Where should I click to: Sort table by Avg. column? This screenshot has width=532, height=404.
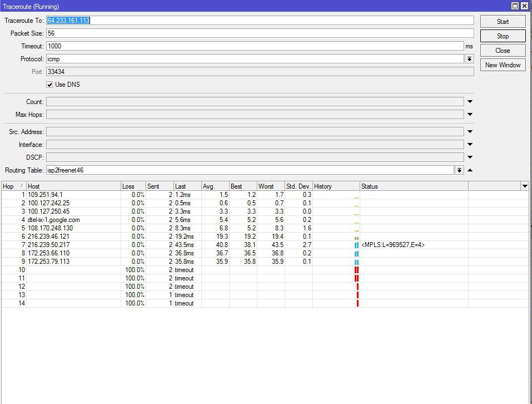(216, 186)
